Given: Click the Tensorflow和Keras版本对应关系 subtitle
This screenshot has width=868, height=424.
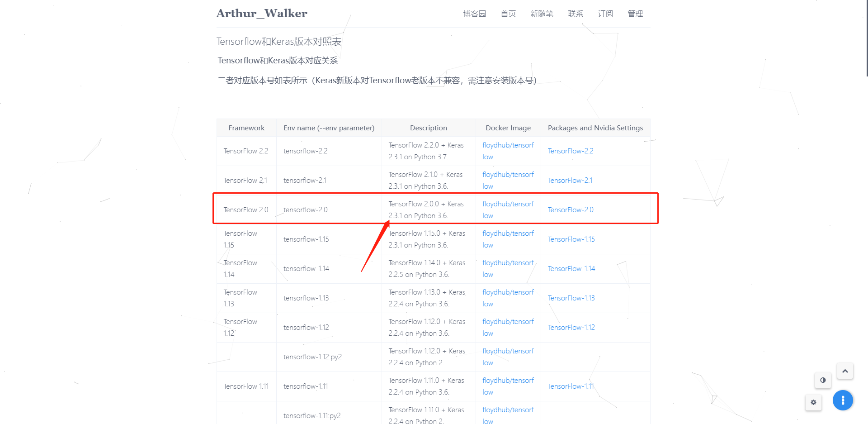Looking at the screenshot, I should click(x=278, y=61).
